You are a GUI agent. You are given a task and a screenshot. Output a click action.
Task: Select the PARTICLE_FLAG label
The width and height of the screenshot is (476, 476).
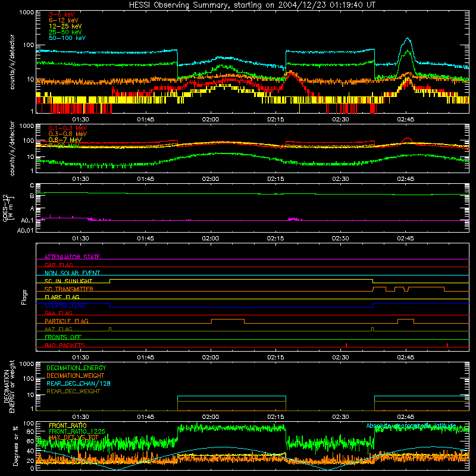[x=67, y=321]
